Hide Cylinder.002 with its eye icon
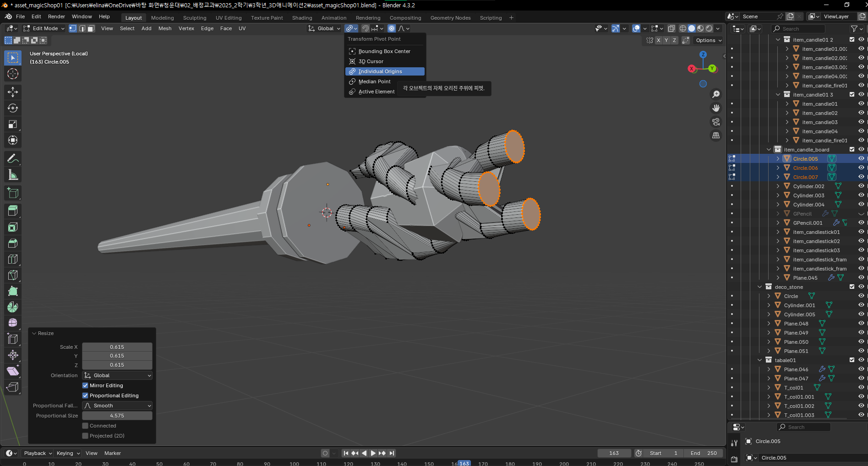Image resolution: width=868 pixels, height=466 pixels. point(861,186)
